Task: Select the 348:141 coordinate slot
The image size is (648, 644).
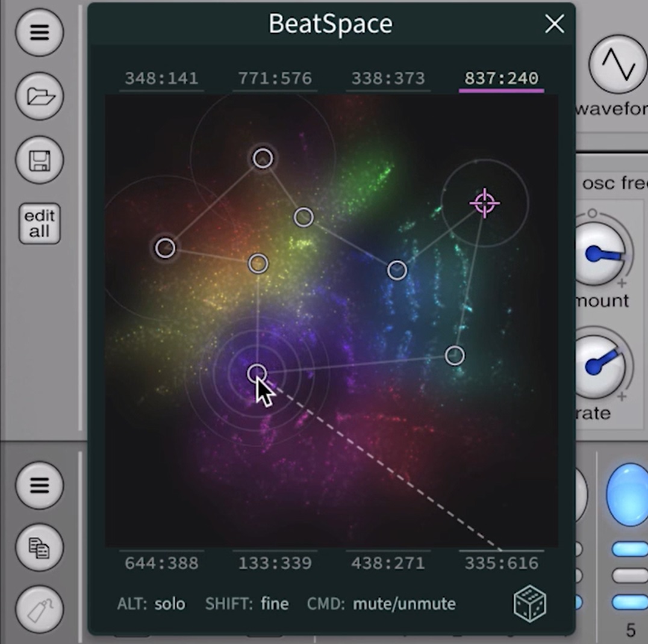Action: tap(161, 79)
